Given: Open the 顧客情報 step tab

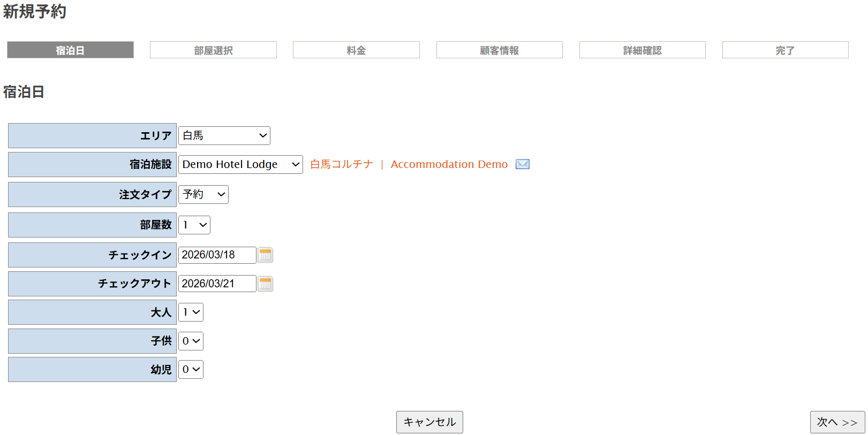Looking at the screenshot, I should [499, 50].
